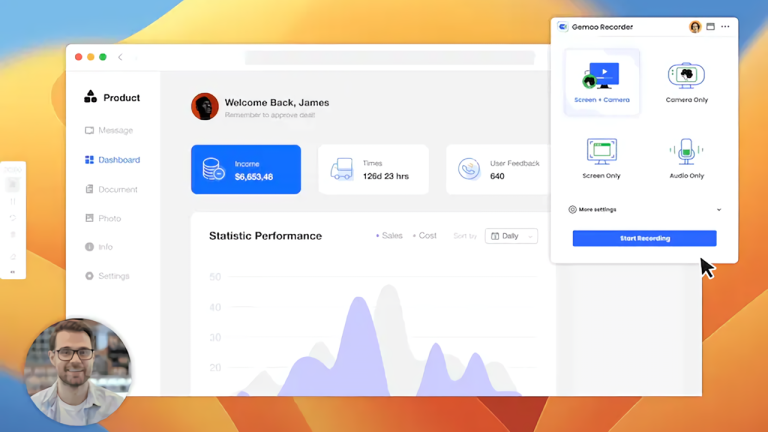The width and height of the screenshot is (768, 432).
Task: Toggle the Cost legend series
Action: 425,236
